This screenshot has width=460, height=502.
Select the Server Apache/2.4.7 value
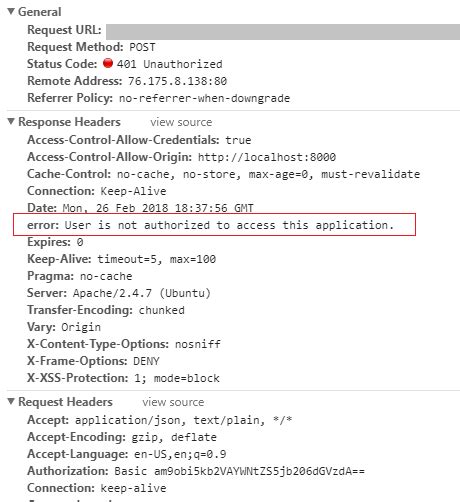tap(142, 293)
